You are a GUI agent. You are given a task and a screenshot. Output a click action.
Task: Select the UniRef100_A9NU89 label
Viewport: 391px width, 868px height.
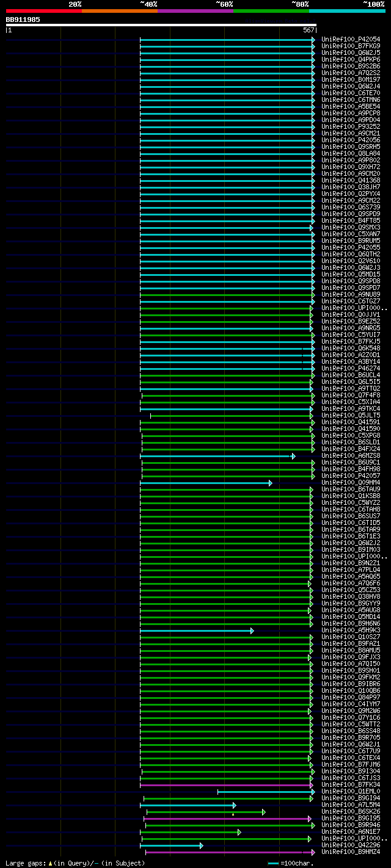[351, 295]
